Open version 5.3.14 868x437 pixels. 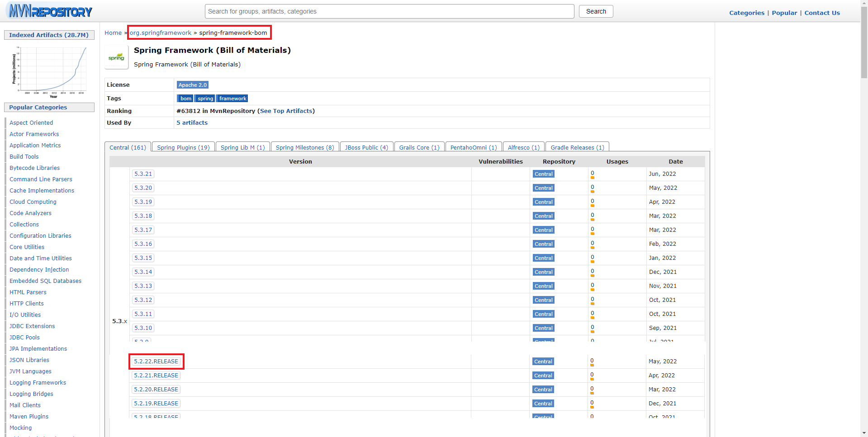coord(143,272)
